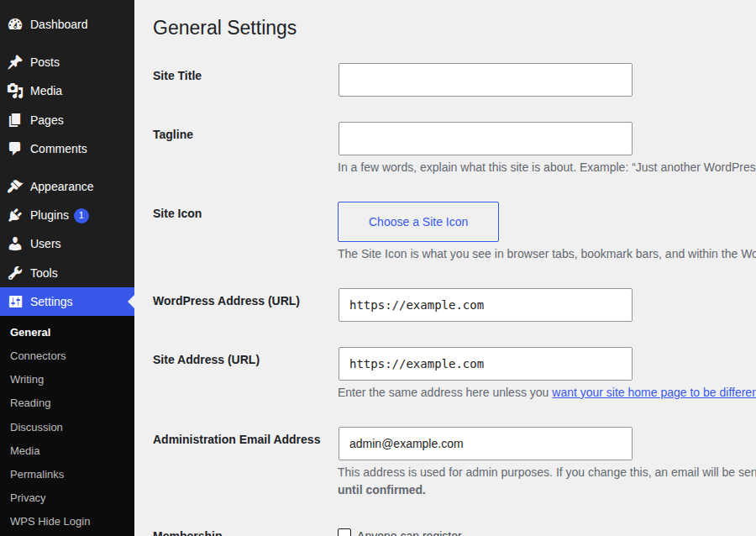Viewport: 756px width, 536px height.
Task: Click the Media library icon
Action: (x=15, y=91)
